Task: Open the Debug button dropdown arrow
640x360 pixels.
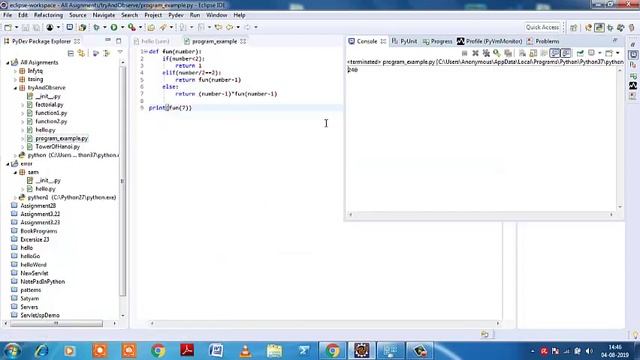Action: 104,27
